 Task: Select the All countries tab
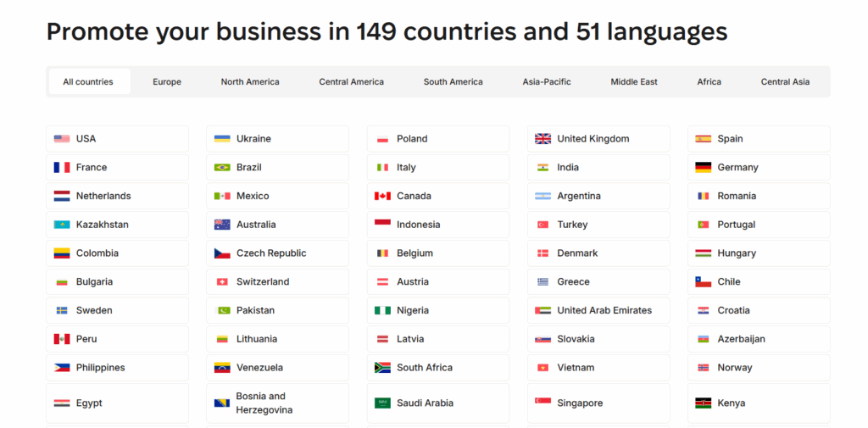(90, 82)
